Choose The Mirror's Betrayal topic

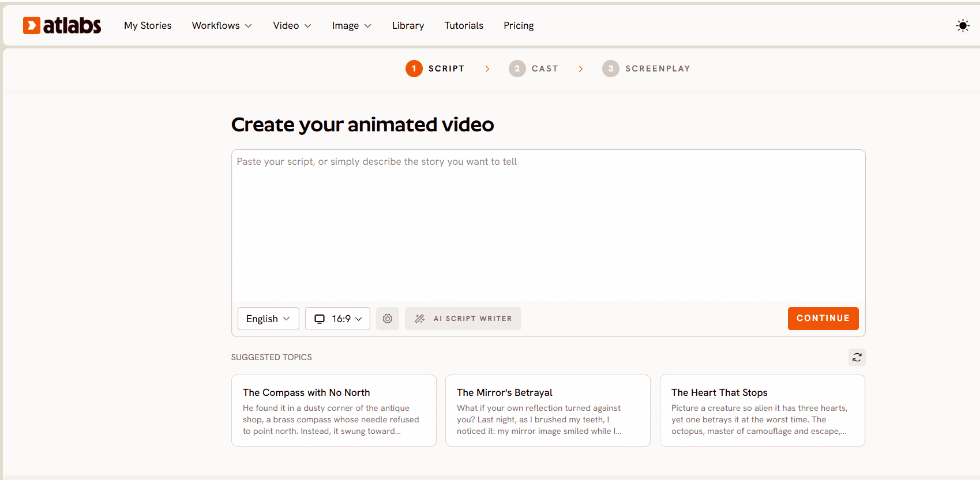(548, 410)
